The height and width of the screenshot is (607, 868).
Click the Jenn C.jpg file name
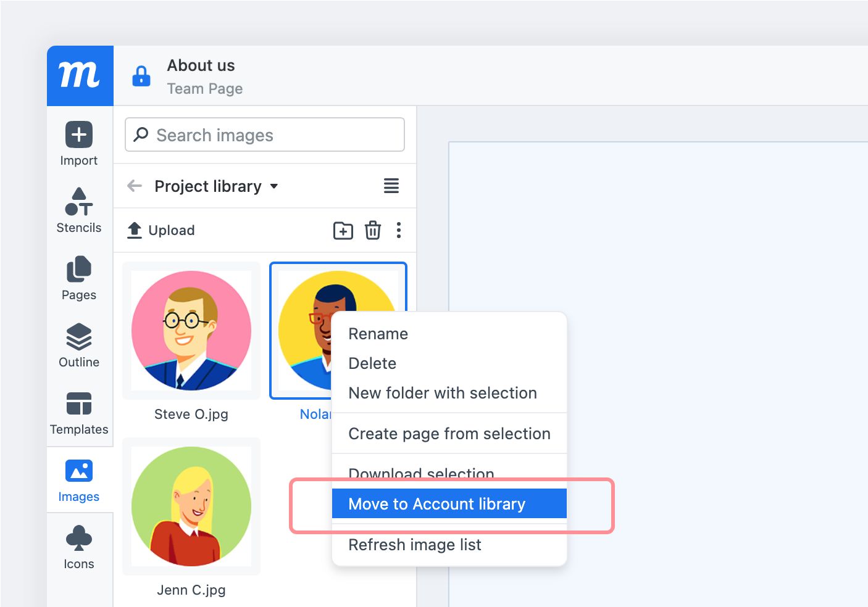[x=191, y=590]
